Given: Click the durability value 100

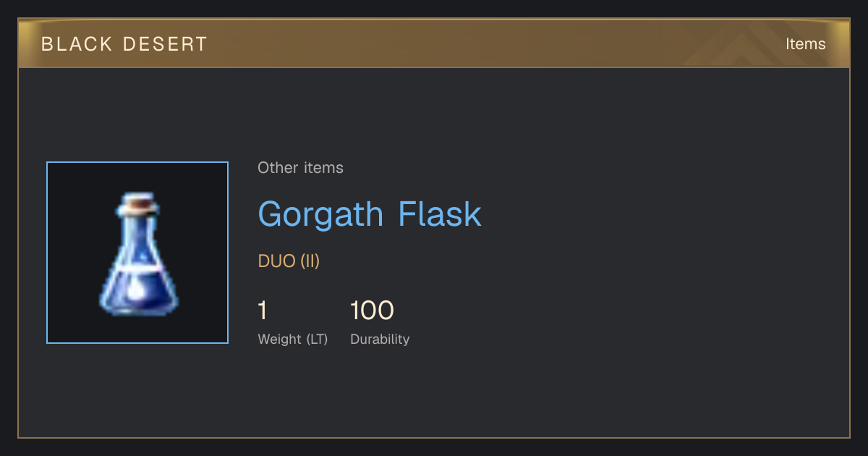Looking at the screenshot, I should (x=372, y=311).
